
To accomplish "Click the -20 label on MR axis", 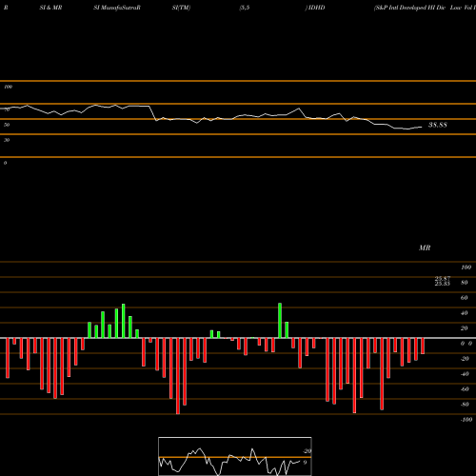I will click(465, 359).
